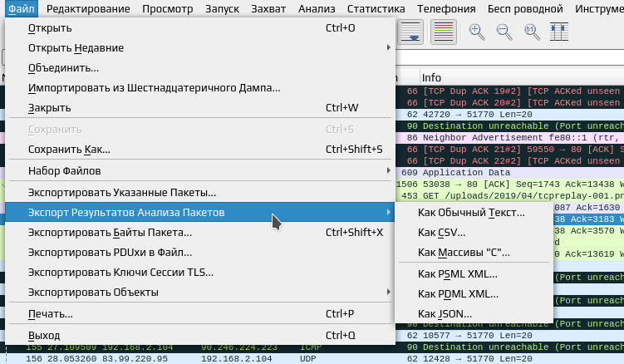Expand Экспорт Результатов Анализа Пакетов submenu
The image size is (624, 364).
[x=200, y=212]
